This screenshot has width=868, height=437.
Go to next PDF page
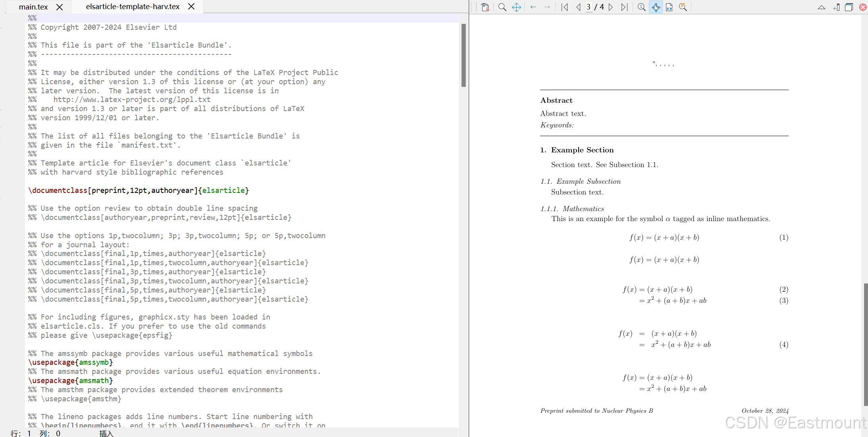pyautogui.click(x=611, y=7)
